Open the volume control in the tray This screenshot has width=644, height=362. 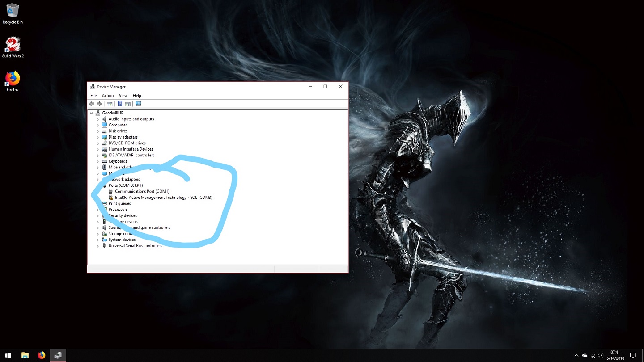coord(600,355)
